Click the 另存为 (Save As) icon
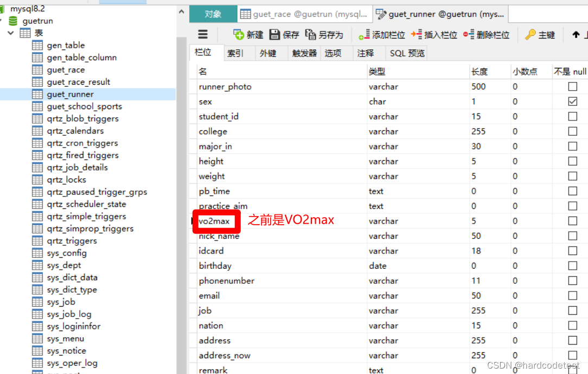This screenshot has height=374, width=588. 310,35
